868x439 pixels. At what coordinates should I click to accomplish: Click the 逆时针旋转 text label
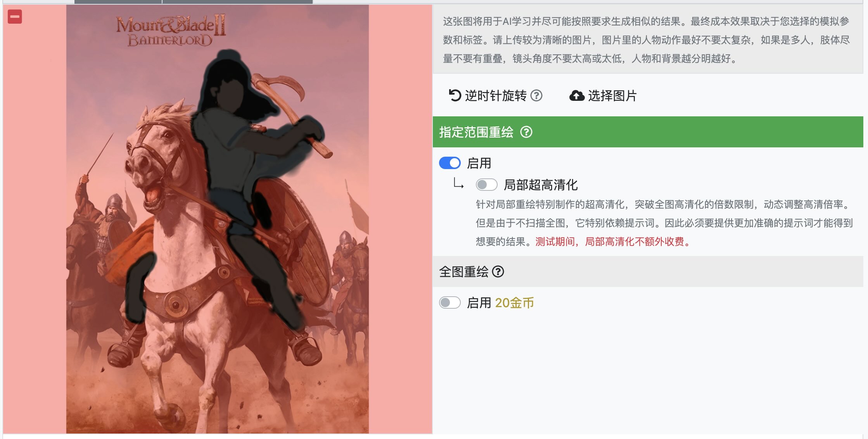point(496,95)
